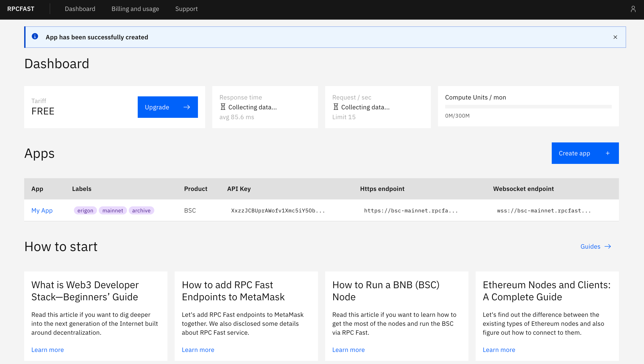This screenshot has width=644, height=364.
Task: Dismiss the app creation success notification
Action: click(616, 37)
